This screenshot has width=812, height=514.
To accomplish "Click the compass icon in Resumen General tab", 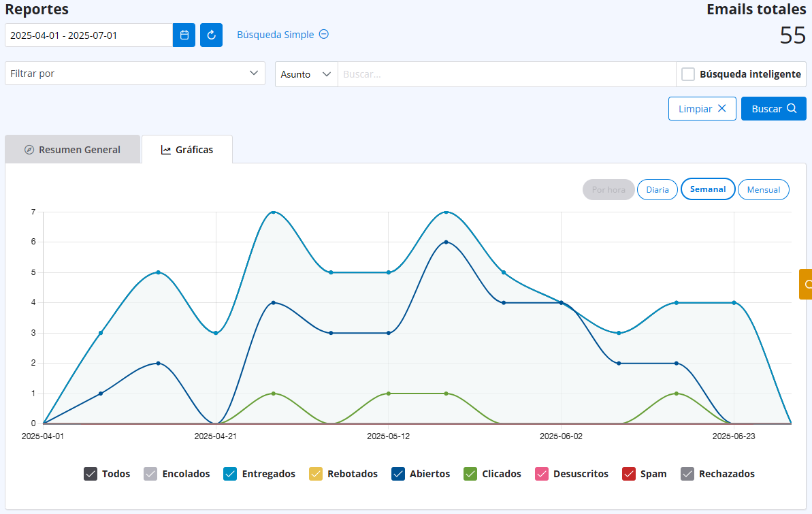I will [29, 150].
